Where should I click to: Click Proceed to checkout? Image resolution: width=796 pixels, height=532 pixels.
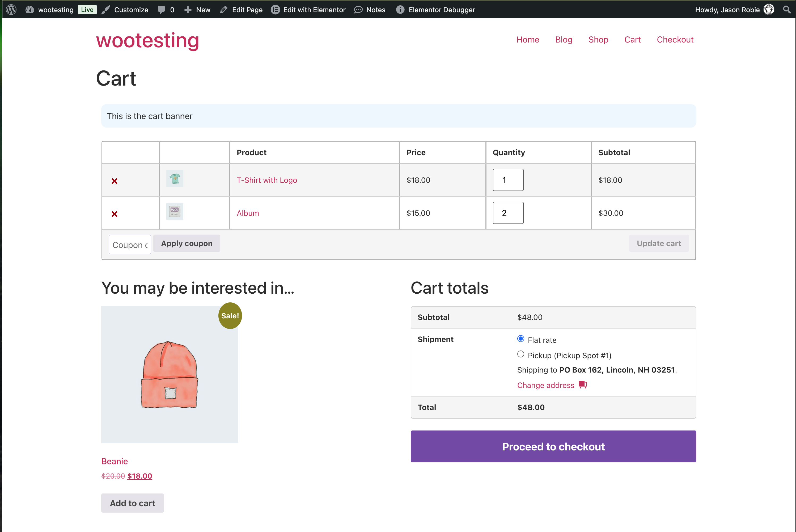click(553, 446)
